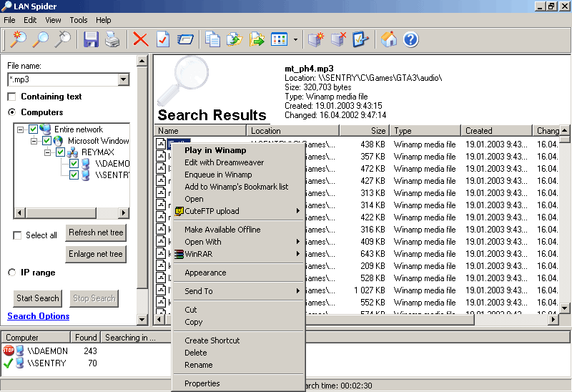Click the WinRAR books menu icon
The height and width of the screenshot is (392, 572).
[x=179, y=254]
